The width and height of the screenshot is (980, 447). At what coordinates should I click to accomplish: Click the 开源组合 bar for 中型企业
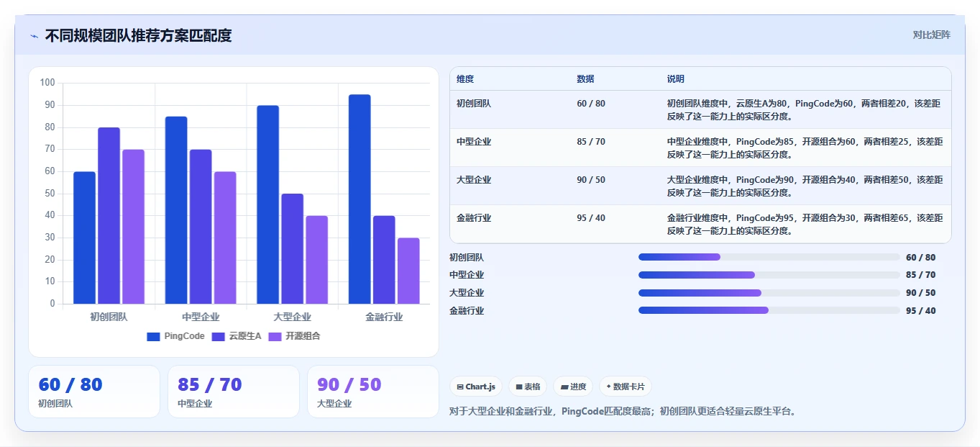click(225, 238)
